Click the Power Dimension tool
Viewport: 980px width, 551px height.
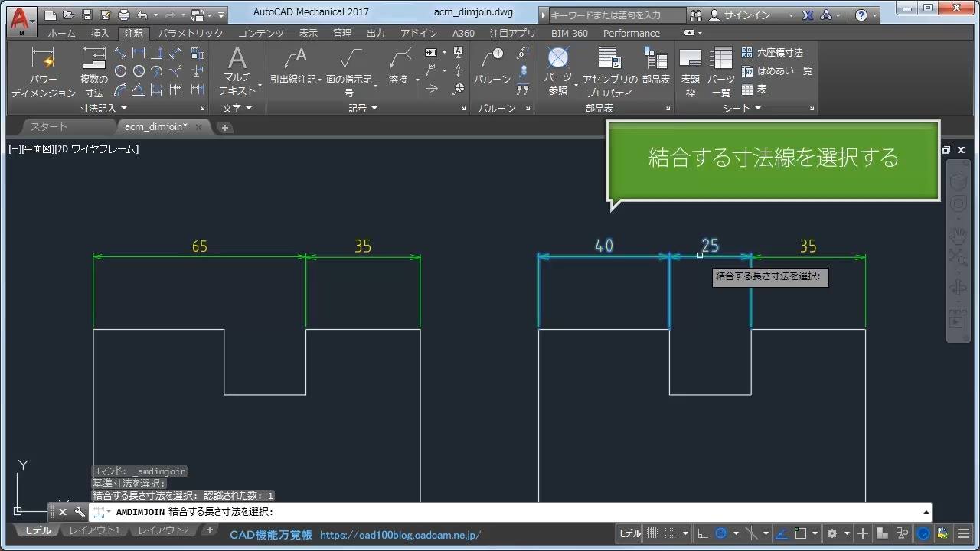(44, 72)
